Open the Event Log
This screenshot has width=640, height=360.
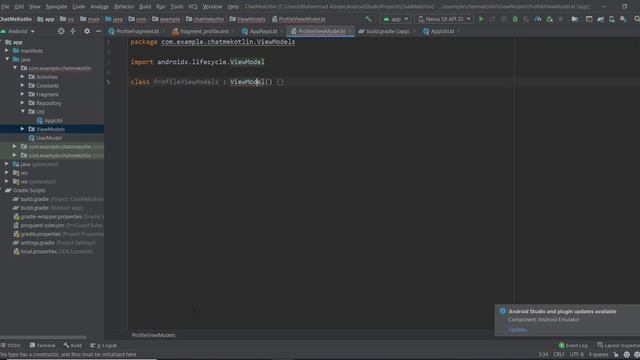click(x=573, y=345)
